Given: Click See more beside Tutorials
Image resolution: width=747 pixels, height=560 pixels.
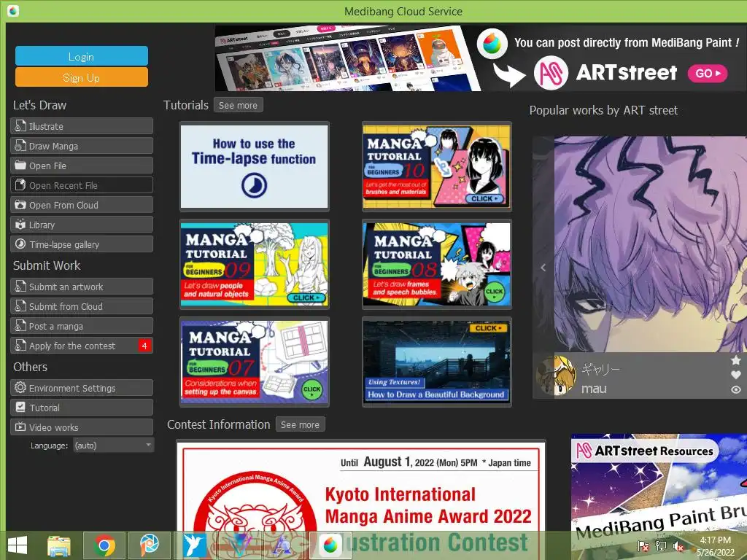Looking at the screenshot, I should pos(239,105).
